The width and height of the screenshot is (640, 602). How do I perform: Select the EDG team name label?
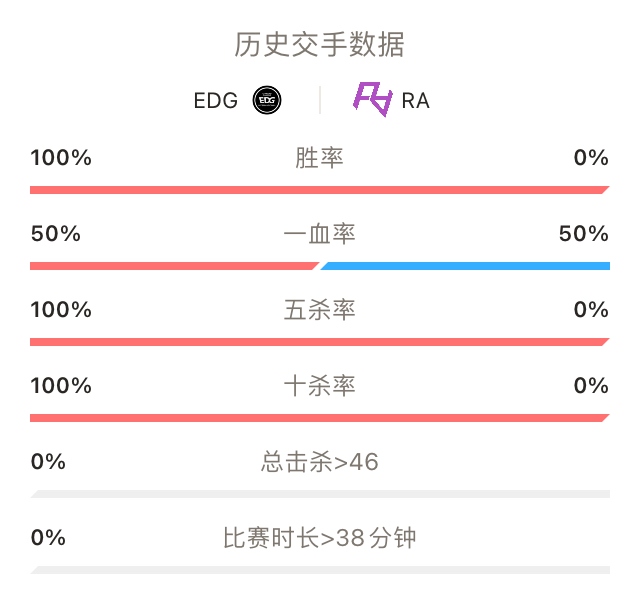[216, 100]
